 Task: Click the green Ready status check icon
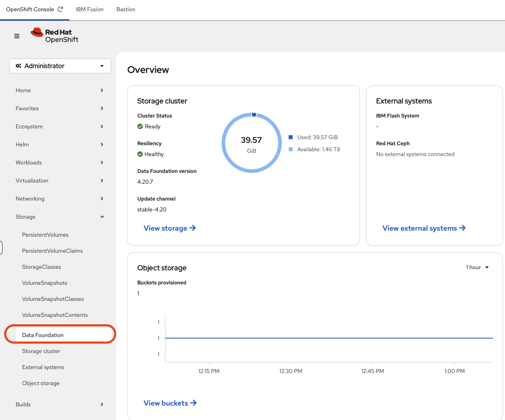pyautogui.click(x=140, y=126)
